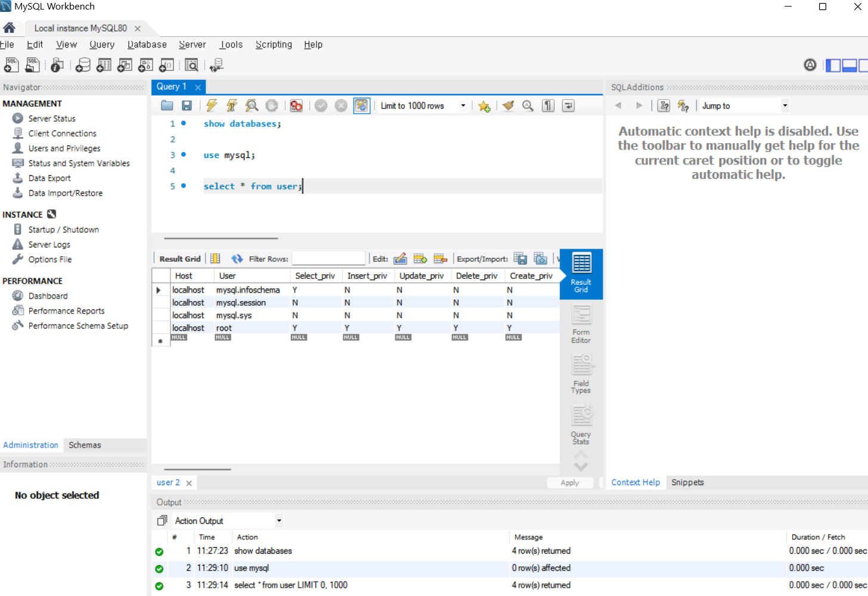Toggle the left sidebar panel visibility

833,65
